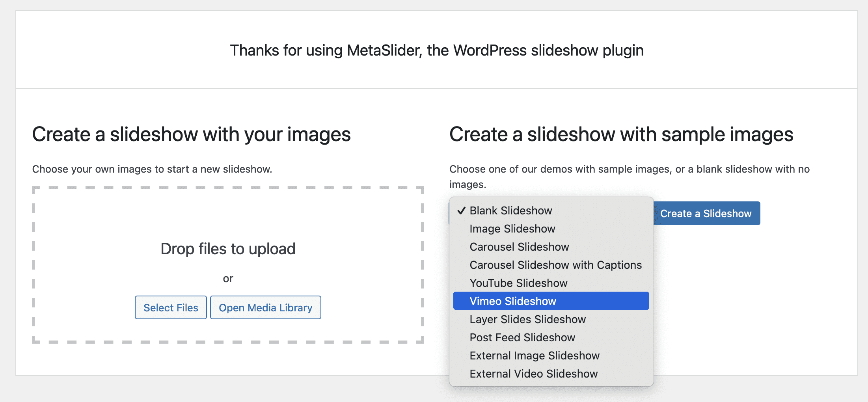Choose External Image Slideshow
This screenshot has width=868, height=402.
click(x=535, y=355)
